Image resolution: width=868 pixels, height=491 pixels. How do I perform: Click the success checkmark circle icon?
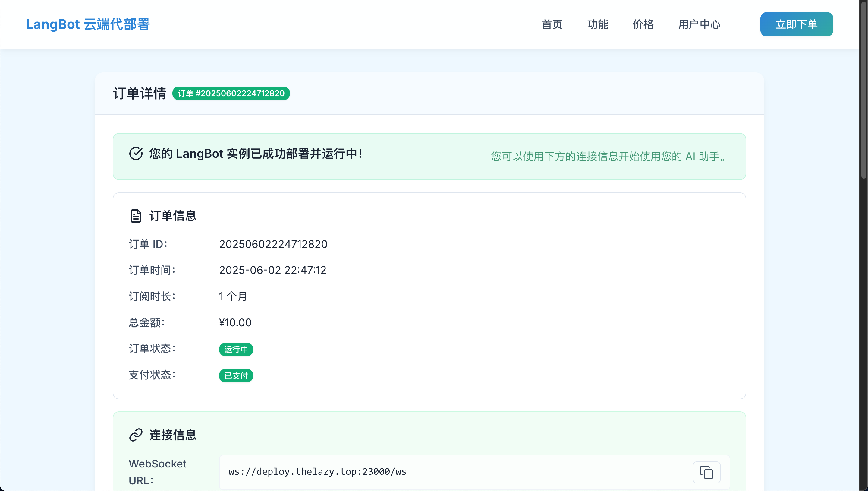(136, 154)
